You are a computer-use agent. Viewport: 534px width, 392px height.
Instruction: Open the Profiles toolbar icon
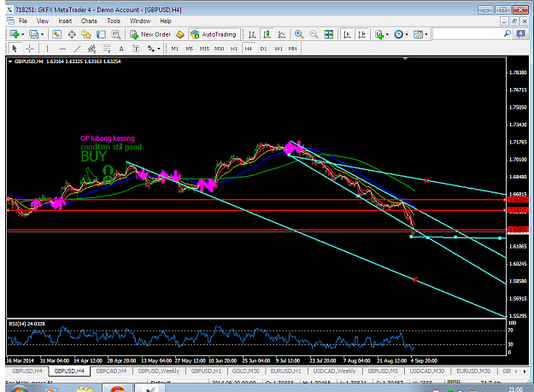[33, 34]
